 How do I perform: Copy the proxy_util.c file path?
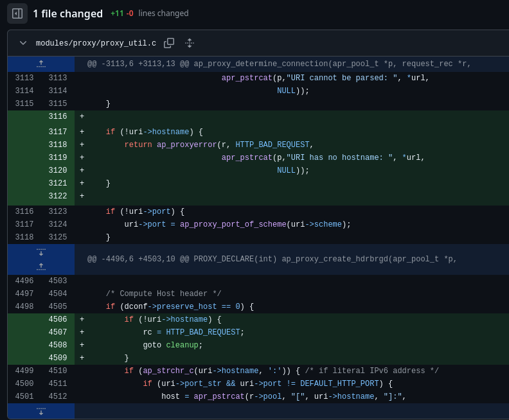coord(169,43)
